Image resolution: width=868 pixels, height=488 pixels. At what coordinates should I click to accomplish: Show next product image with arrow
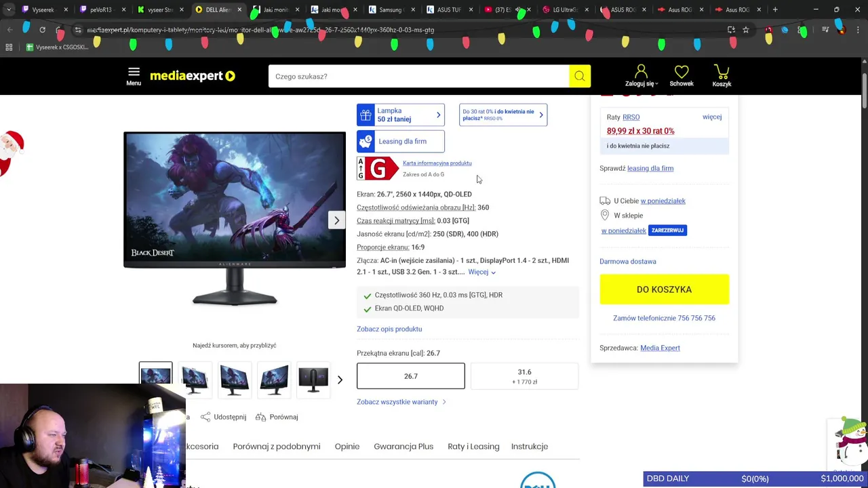pyautogui.click(x=336, y=220)
